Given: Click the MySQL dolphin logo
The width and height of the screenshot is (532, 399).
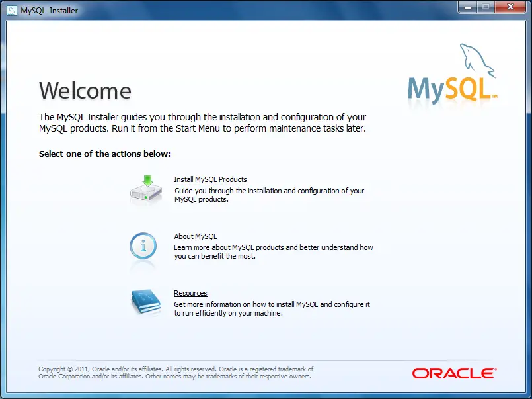Looking at the screenshot, I should pos(453,74).
